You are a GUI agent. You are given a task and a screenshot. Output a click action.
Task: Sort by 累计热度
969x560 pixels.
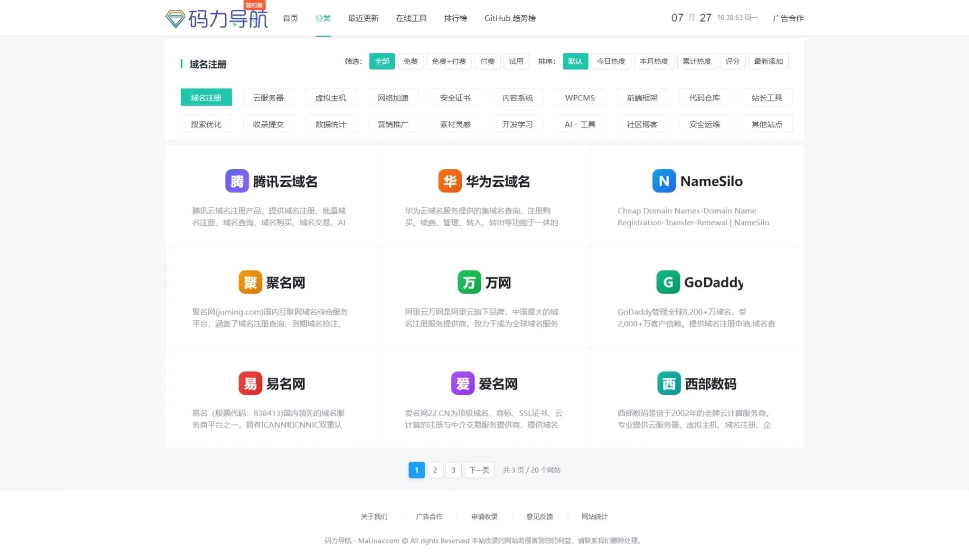pos(697,61)
